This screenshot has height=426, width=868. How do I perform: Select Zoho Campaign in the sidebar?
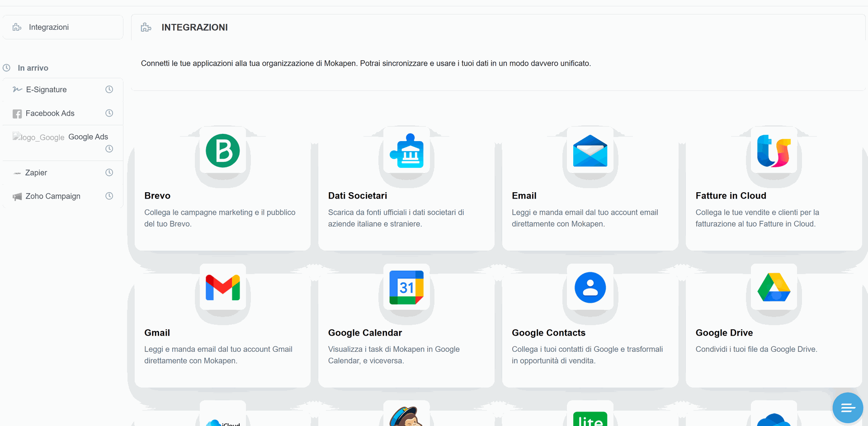click(62, 196)
